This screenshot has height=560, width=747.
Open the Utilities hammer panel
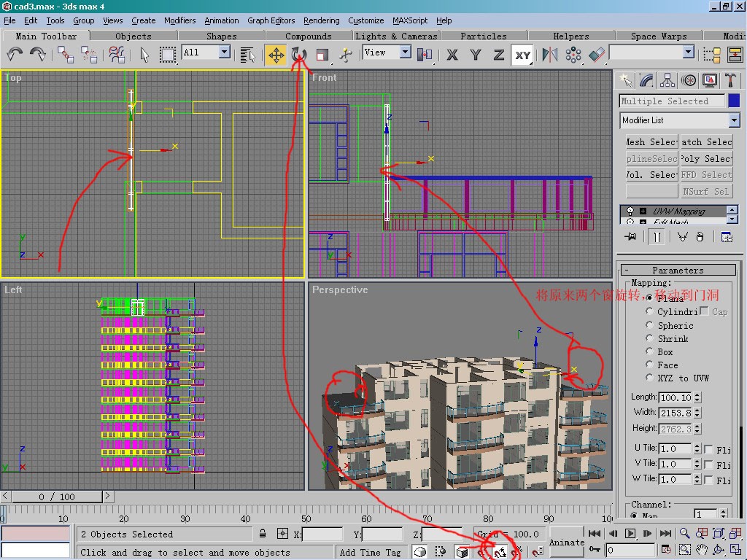click(730, 80)
